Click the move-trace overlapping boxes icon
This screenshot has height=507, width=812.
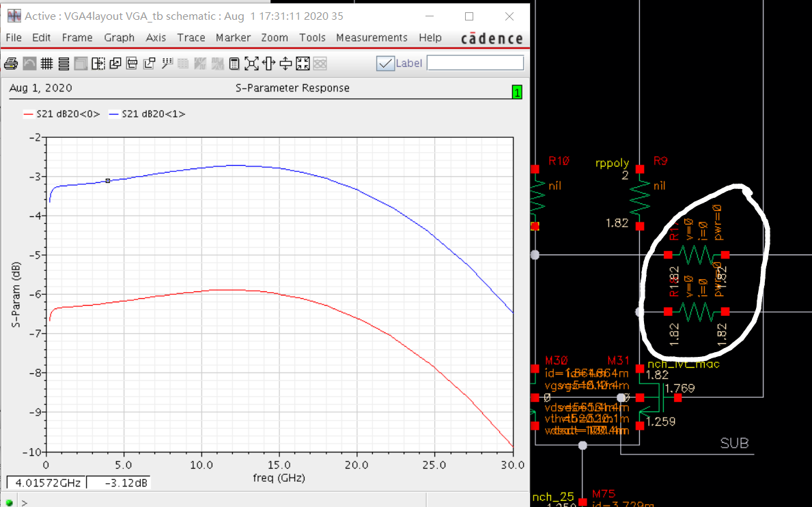(149, 63)
